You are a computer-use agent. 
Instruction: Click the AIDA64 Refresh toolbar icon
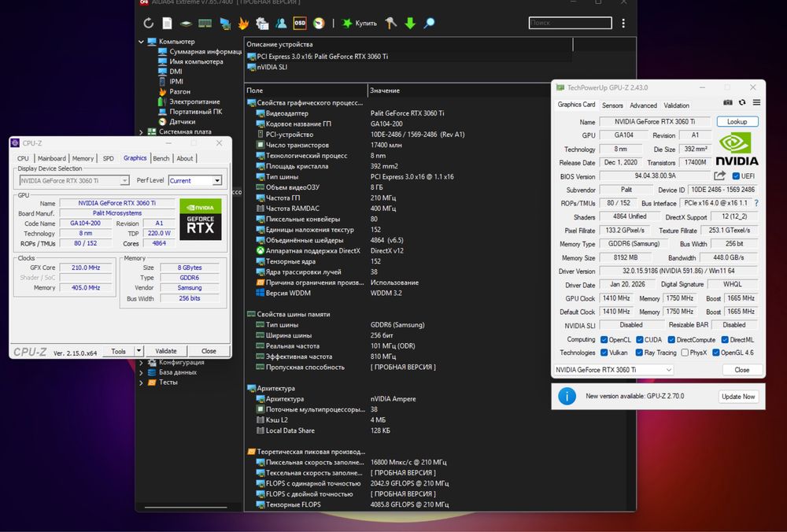coord(149,23)
